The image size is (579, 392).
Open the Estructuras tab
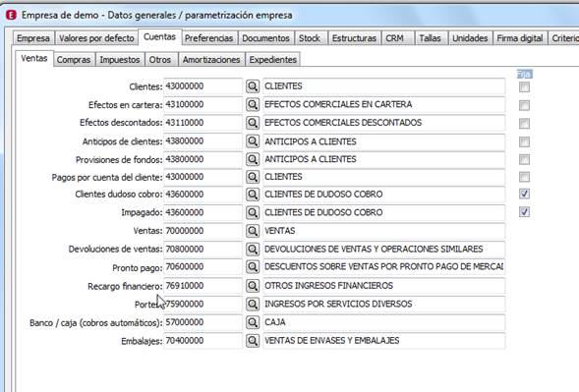point(354,38)
